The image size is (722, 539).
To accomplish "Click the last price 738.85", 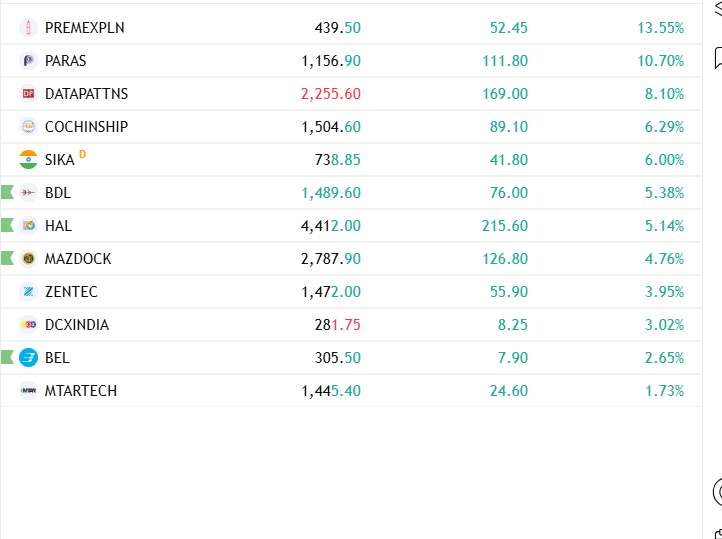I will click(338, 160).
